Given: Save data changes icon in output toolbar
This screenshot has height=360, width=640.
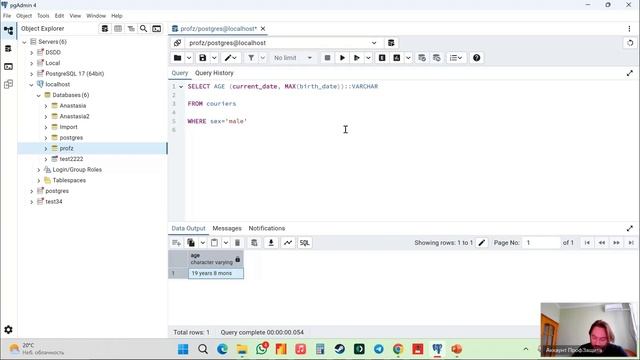Looking at the screenshot, I should coord(254,243).
